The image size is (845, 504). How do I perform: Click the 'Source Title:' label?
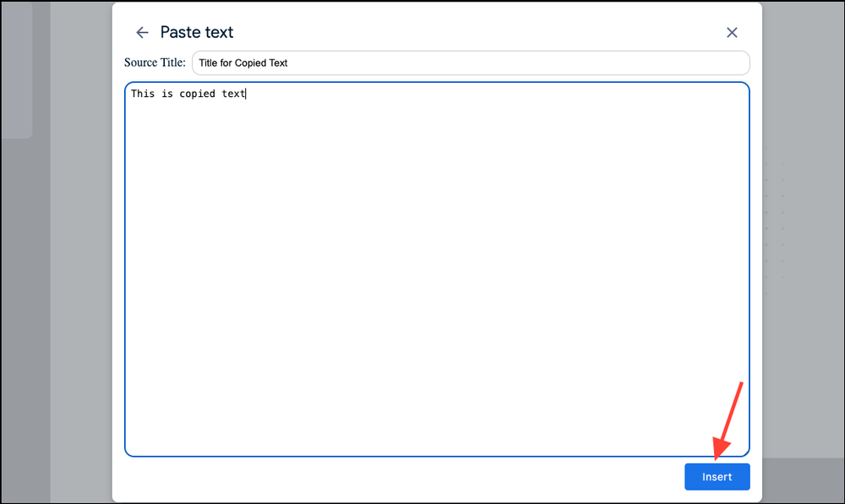pyautogui.click(x=155, y=62)
